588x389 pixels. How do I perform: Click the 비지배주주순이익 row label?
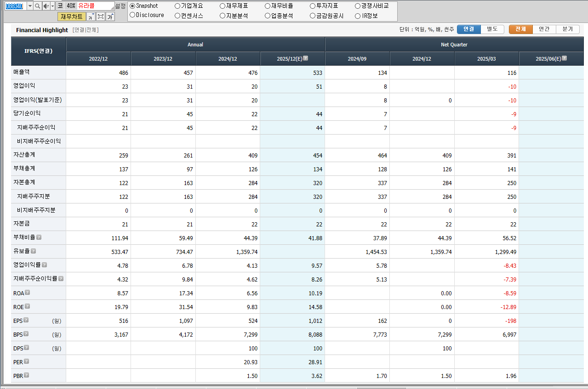tap(39, 141)
